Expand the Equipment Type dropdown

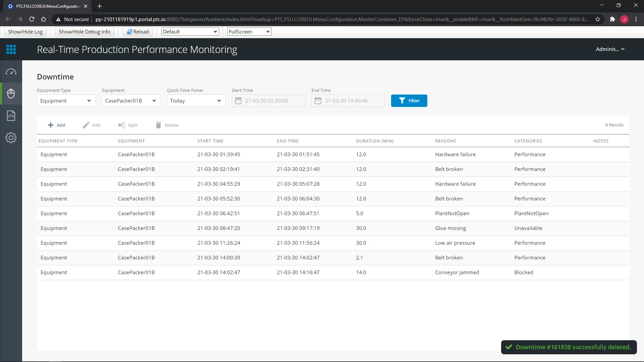tap(66, 101)
